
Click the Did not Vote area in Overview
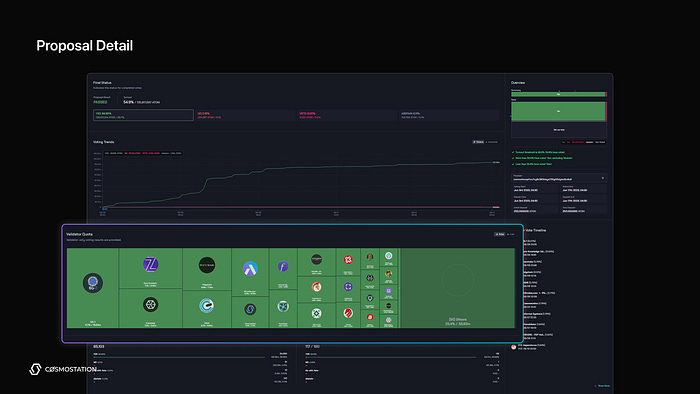point(558,129)
